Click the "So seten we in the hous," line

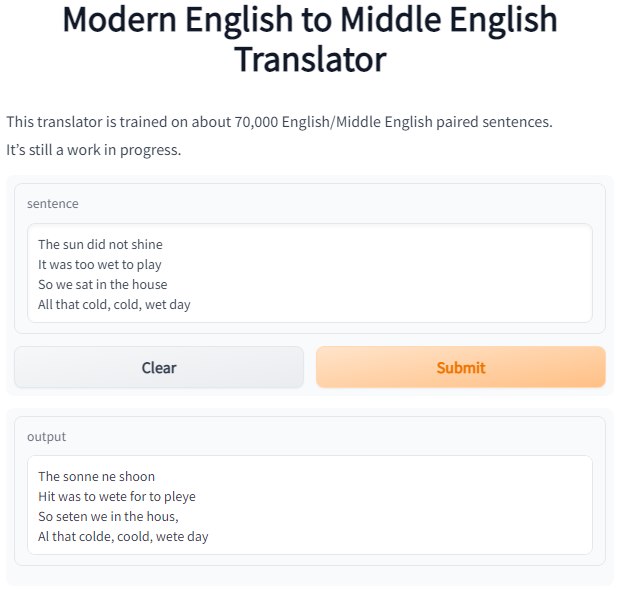[108, 516]
